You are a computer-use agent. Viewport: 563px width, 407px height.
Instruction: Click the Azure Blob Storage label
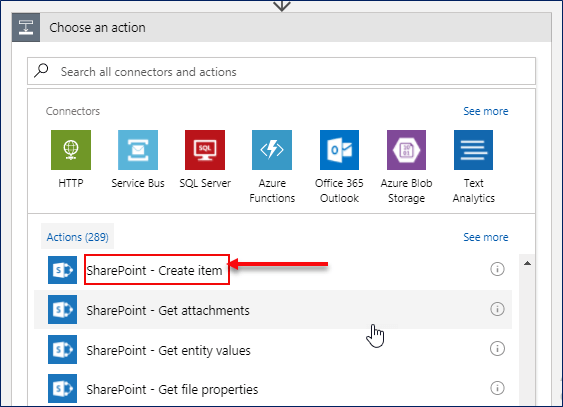(x=406, y=191)
